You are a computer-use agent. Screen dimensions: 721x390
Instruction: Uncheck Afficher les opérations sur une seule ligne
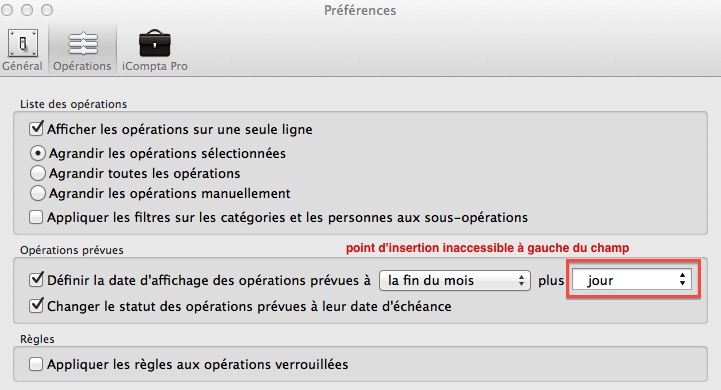(36, 128)
